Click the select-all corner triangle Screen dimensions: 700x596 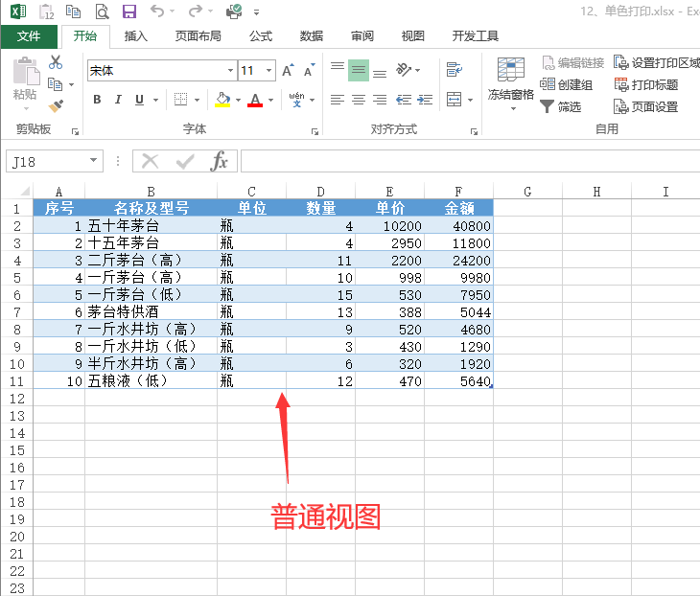click(x=25, y=192)
